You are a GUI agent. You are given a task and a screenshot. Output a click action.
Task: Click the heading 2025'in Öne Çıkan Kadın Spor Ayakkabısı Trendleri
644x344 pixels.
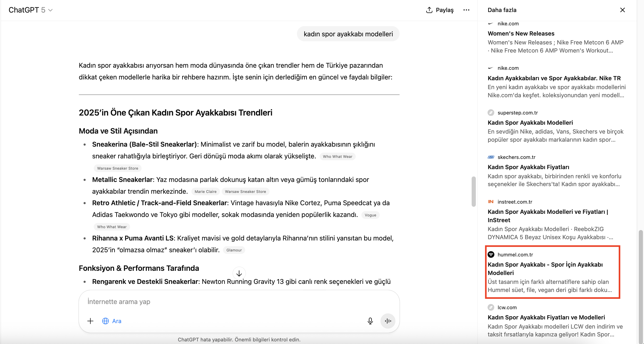(175, 113)
